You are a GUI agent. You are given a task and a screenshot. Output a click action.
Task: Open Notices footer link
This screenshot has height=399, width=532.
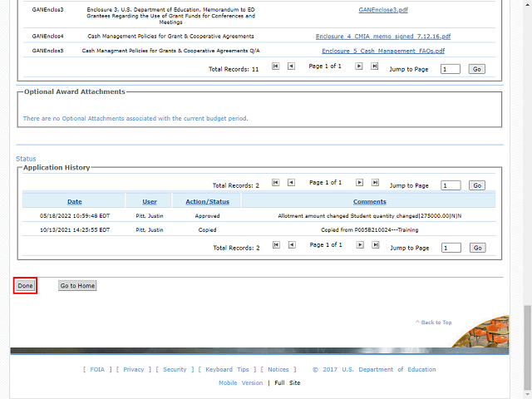[278, 369]
